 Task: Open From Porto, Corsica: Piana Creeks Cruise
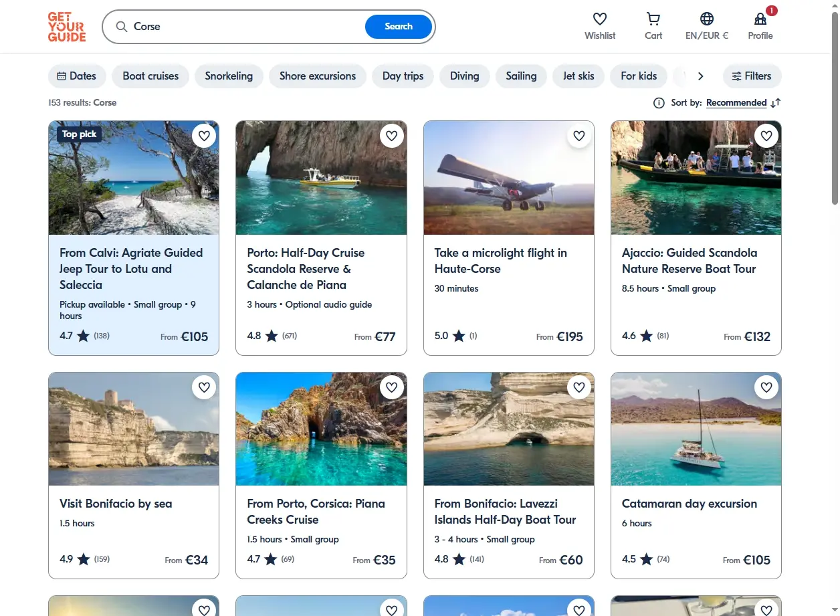pyautogui.click(x=316, y=512)
